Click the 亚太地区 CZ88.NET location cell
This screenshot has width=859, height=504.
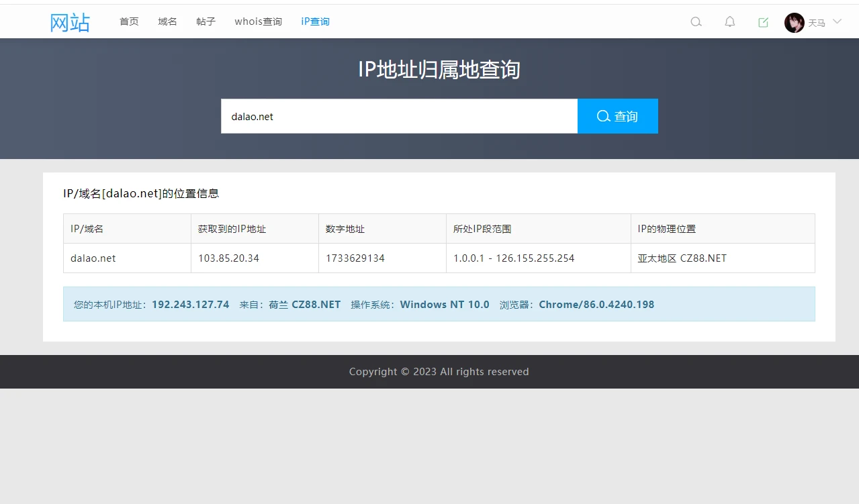point(682,258)
